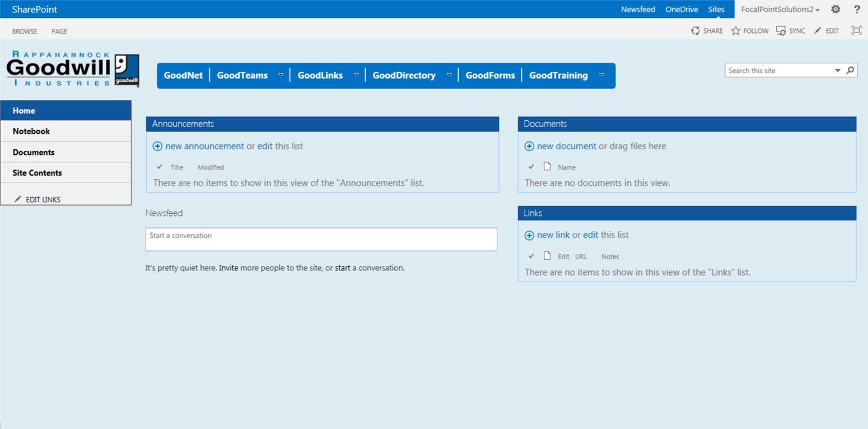868x429 pixels.
Task: Open the help question mark
Action: pos(857,10)
